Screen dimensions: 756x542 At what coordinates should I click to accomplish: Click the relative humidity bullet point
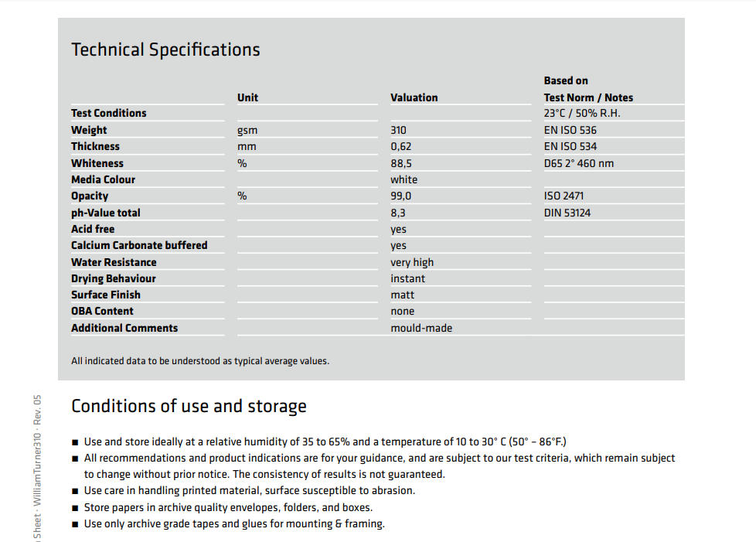pos(325,441)
